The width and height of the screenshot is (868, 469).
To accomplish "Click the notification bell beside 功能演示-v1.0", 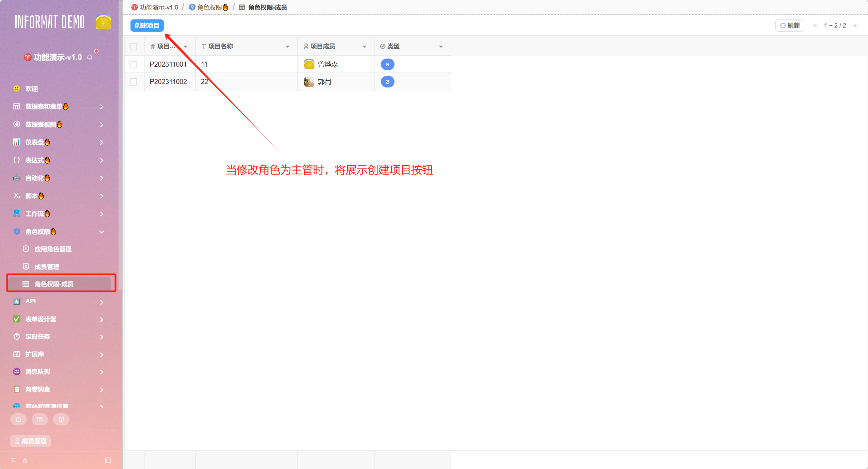I will [90, 57].
